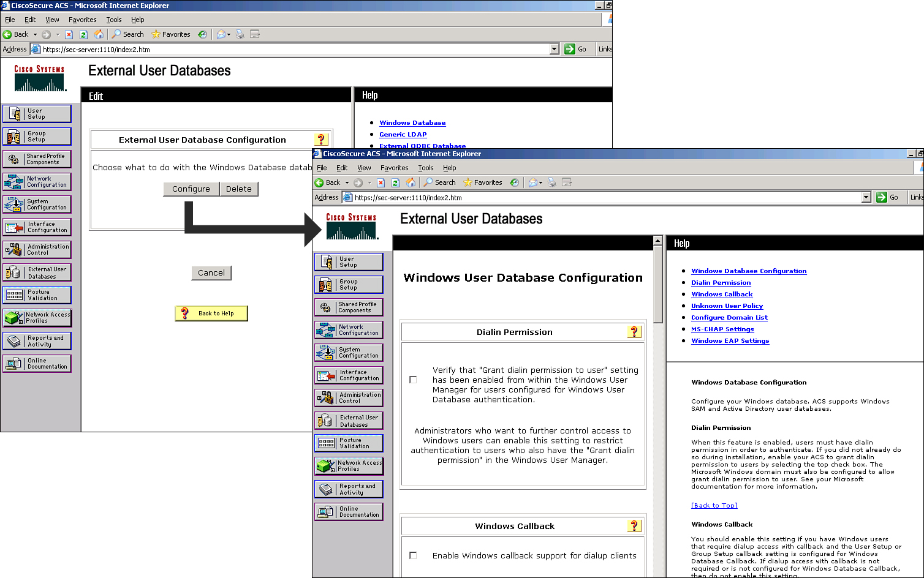Open Group Setup in the back window sidebar
Screen dimensions: 924x578
37,137
